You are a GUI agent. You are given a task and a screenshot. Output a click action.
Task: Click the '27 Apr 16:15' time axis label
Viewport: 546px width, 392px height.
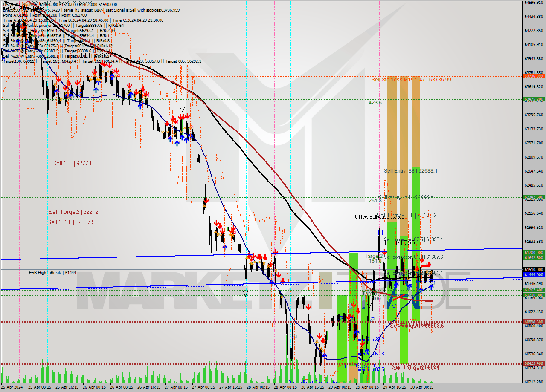coord(230,387)
